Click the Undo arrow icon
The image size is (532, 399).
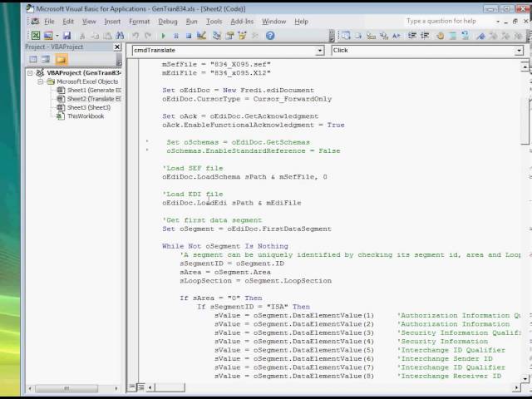pyautogui.click(x=135, y=36)
